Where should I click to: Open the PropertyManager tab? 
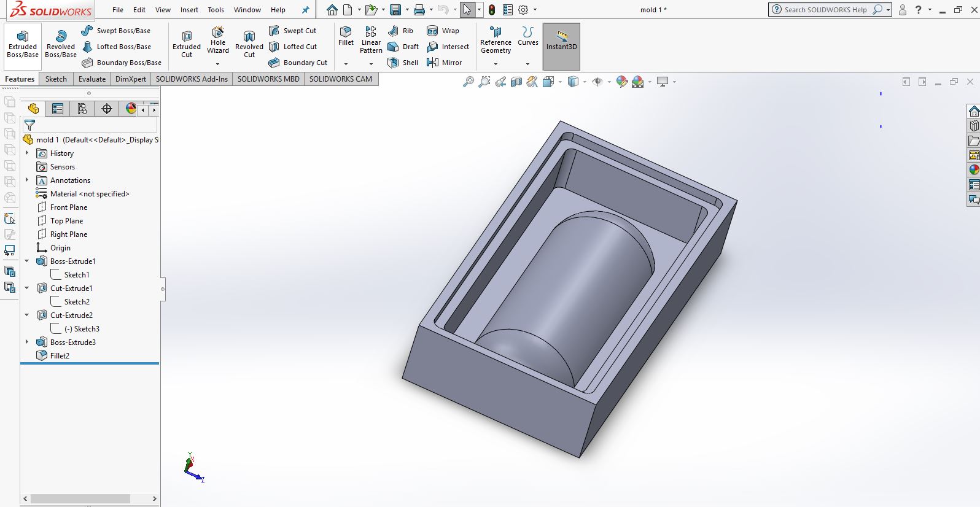click(x=57, y=109)
